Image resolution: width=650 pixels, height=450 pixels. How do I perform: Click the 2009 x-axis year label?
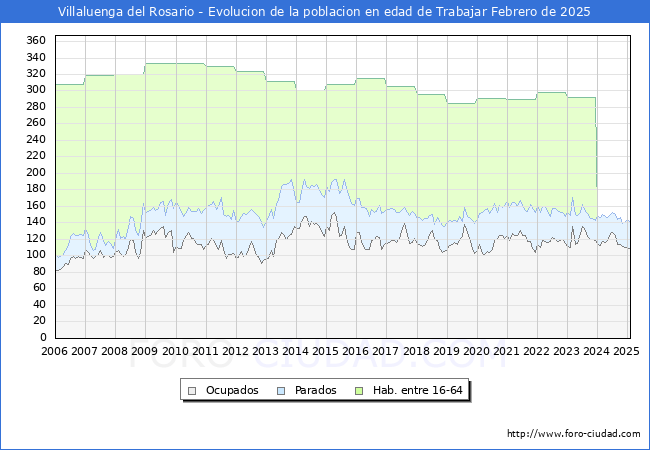point(144,351)
